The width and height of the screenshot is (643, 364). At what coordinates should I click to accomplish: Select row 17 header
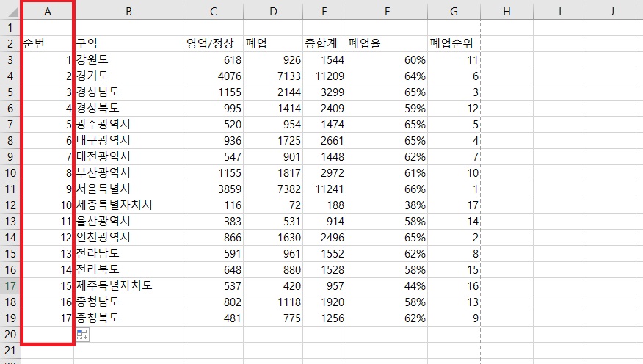point(10,286)
